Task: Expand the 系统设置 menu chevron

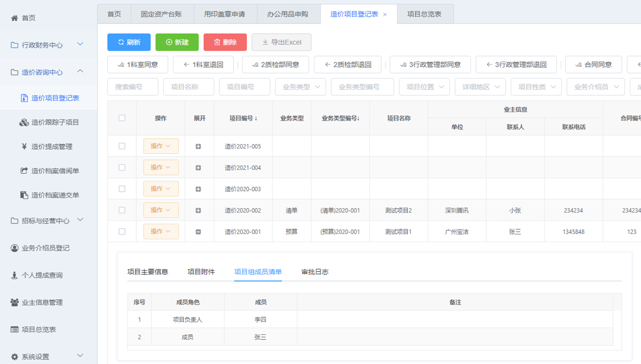Action: click(80, 356)
